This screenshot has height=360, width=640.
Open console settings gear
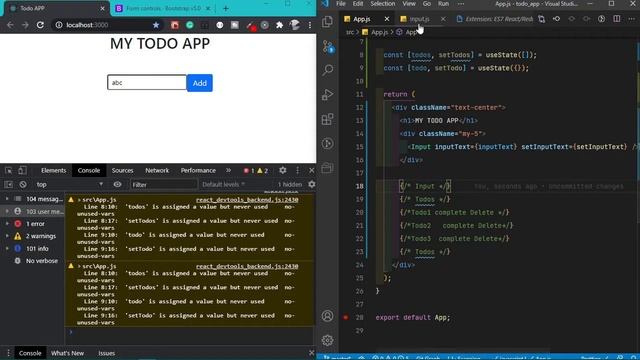tap(312, 184)
